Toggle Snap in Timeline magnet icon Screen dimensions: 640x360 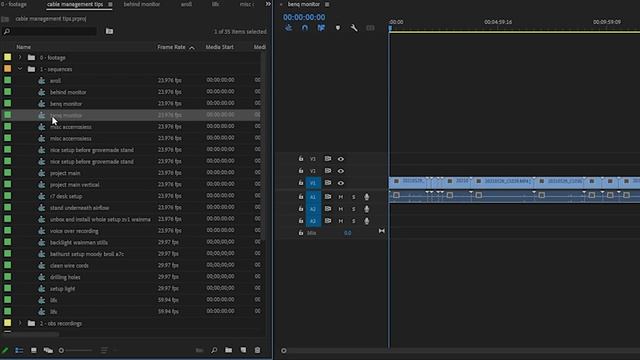click(x=305, y=28)
